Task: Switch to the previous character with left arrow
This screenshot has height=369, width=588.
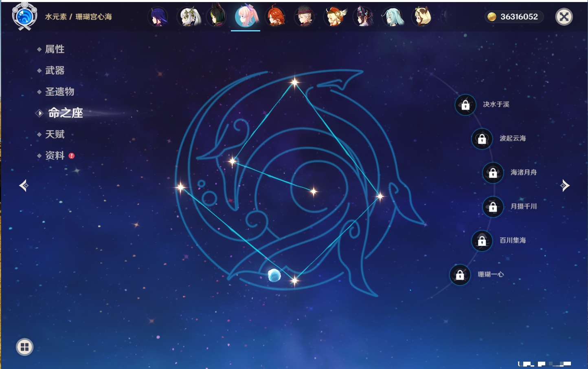Action: point(24,186)
